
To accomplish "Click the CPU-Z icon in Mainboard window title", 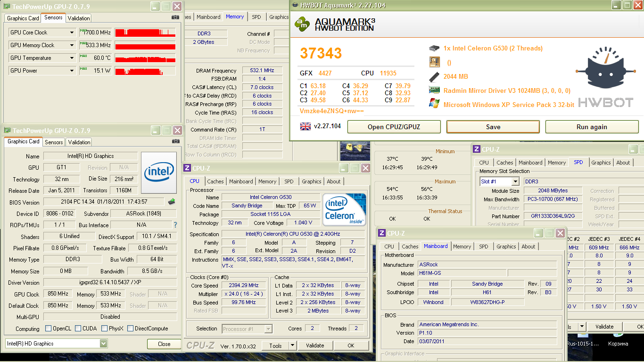I will coord(382,233).
